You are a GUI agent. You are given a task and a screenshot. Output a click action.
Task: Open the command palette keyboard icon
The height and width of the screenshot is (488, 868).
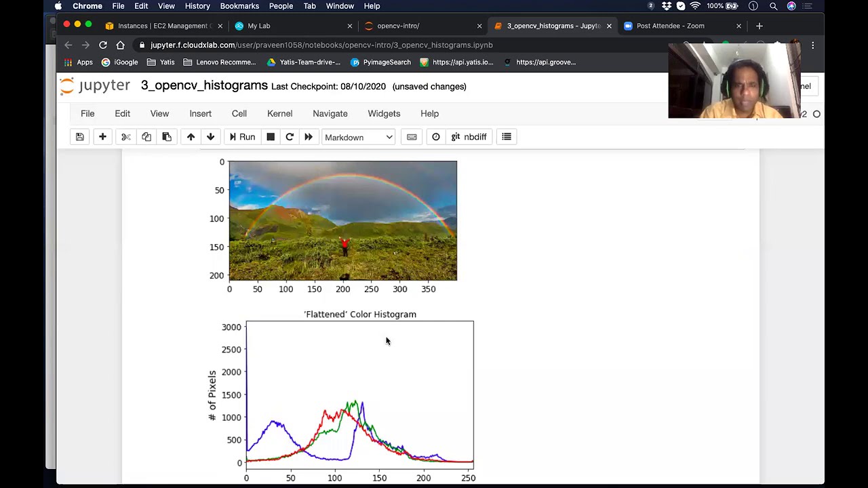tap(412, 137)
